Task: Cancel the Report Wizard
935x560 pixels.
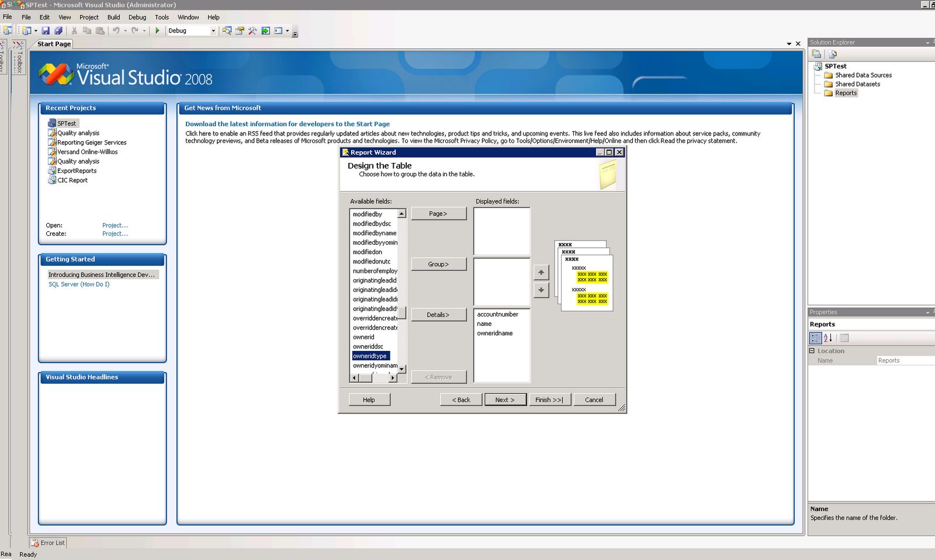Action: 594,399
